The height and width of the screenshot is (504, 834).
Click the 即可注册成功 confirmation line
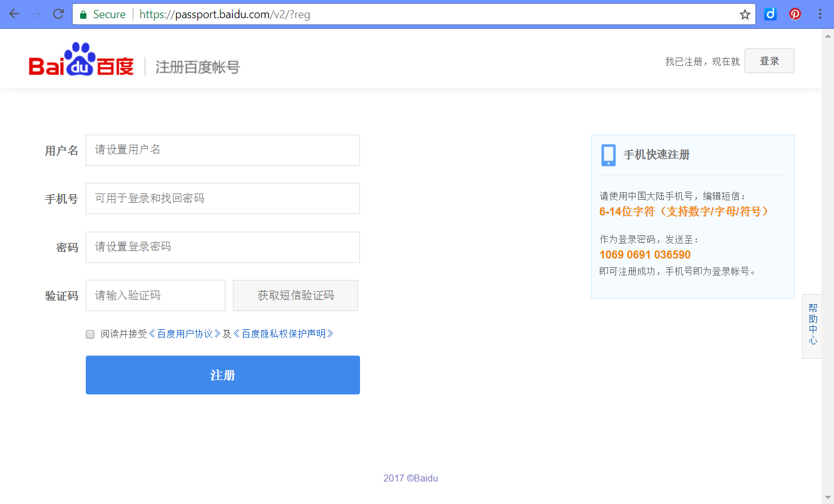[679, 271]
